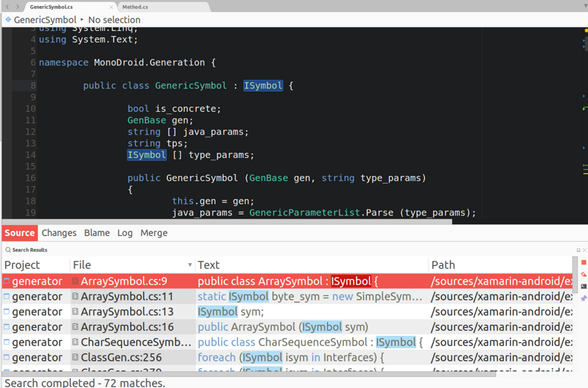Pin the search results pad
Image resolution: width=588 pixels, height=388 pixels.
pos(584,298)
